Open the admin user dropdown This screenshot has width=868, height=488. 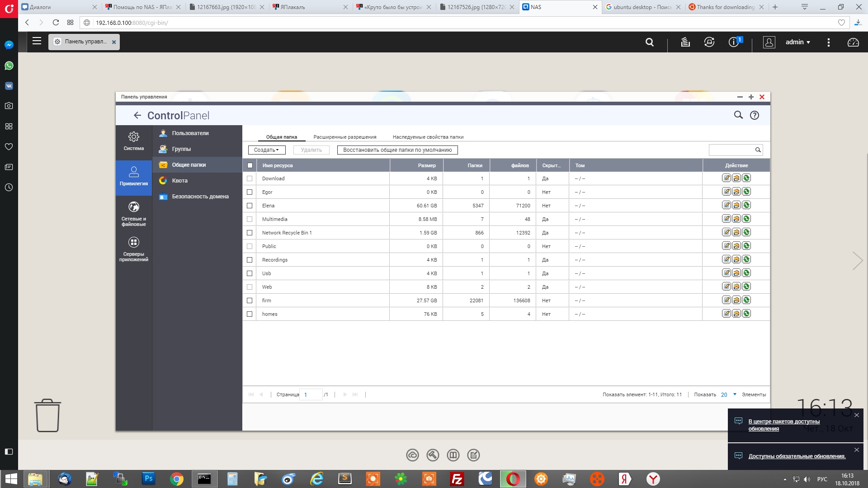coord(797,42)
